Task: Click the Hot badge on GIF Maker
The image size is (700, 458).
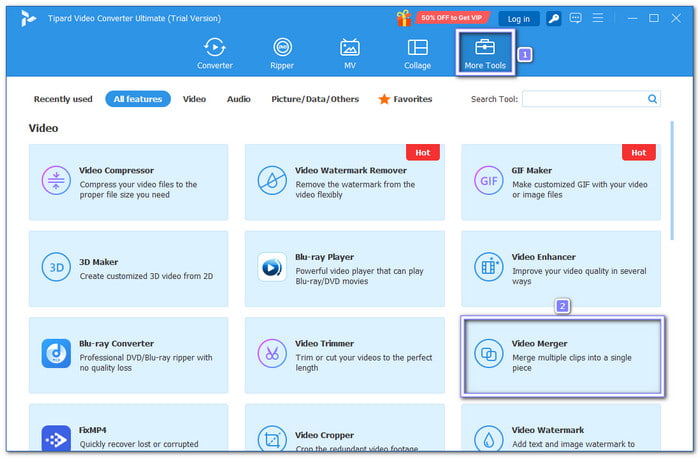Action: click(x=639, y=153)
